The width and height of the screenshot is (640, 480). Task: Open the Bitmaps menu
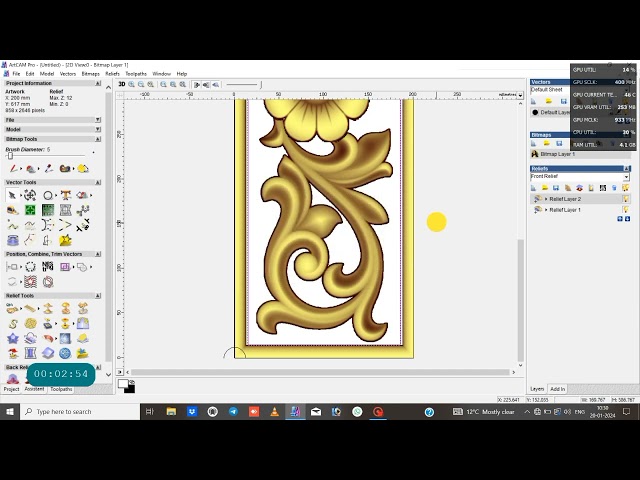91,74
